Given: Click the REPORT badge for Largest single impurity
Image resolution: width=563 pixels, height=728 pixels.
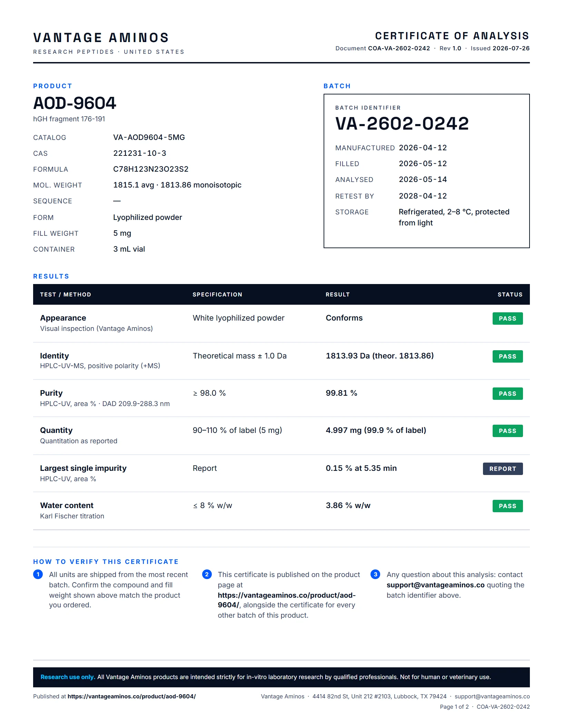Looking at the screenshot, I should (x=503, y=469).
